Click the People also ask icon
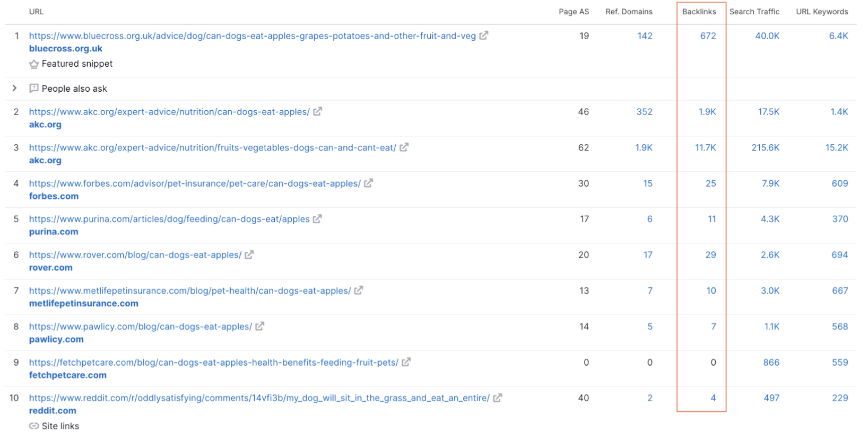This screenshot has height=441, width=868. click(34, 88)
